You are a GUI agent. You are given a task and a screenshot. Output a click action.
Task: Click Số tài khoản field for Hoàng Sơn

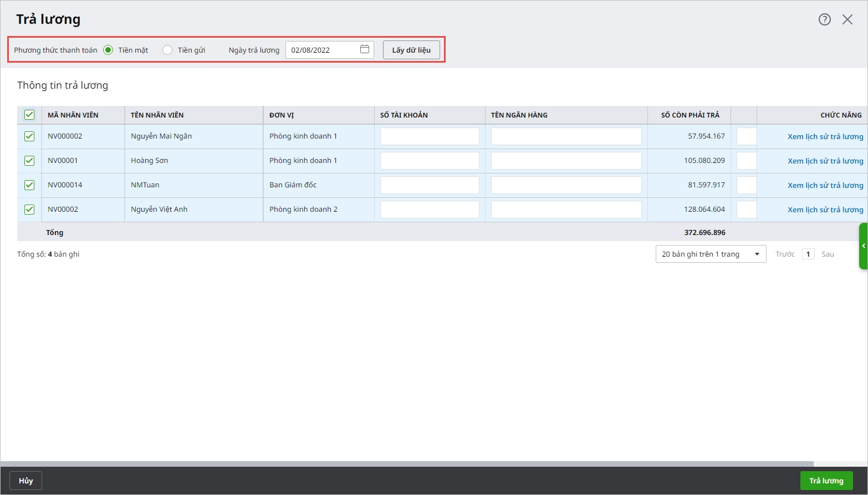coord(430,161)
